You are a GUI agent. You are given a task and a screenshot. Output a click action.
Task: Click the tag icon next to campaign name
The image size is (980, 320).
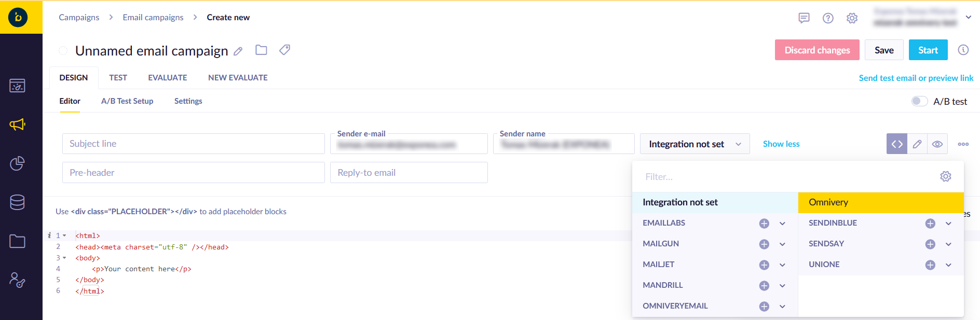click(284, 50)
